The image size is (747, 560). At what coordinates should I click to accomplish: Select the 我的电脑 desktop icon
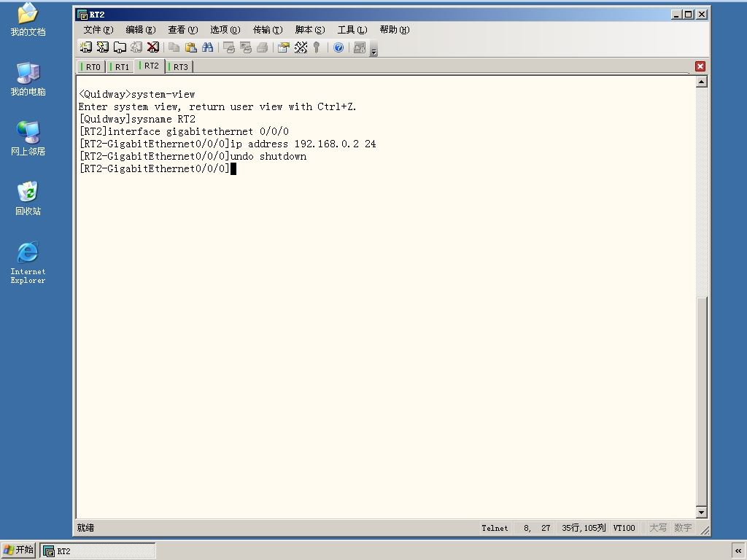pos(28,79)
